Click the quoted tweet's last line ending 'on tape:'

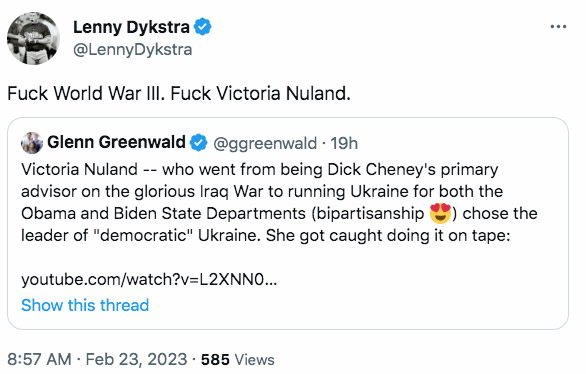click(266, 235)
